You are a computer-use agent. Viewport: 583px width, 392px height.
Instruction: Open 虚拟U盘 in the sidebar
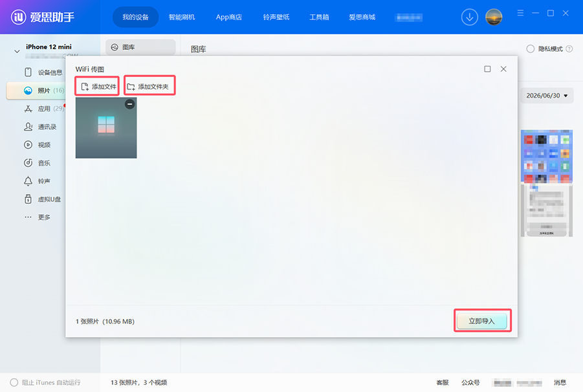click(x=43, y=199)
